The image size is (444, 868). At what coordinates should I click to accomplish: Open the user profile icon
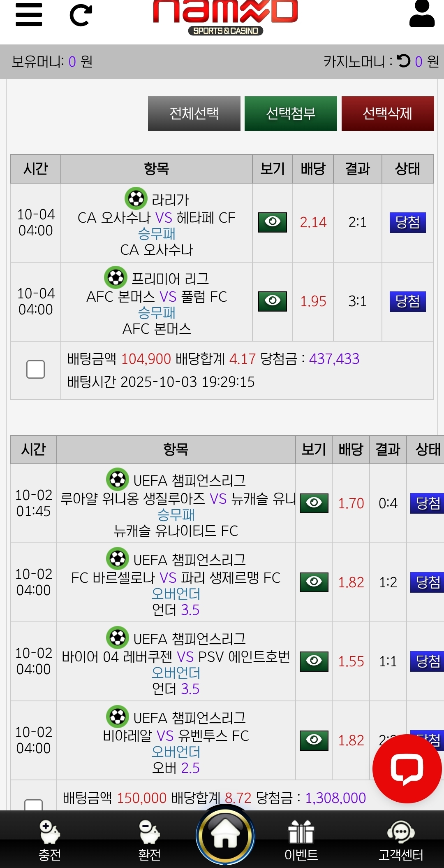point(422,14)
